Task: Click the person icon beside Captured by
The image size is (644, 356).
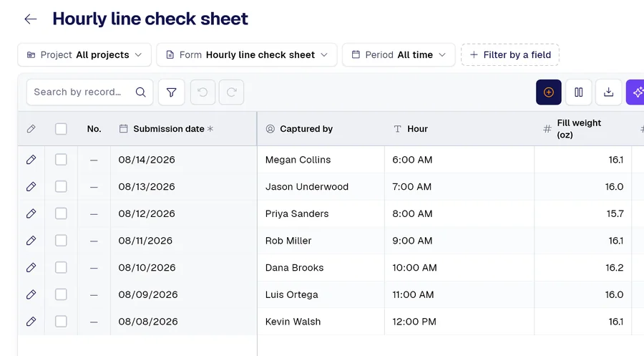Action: [x=270, y=129]
